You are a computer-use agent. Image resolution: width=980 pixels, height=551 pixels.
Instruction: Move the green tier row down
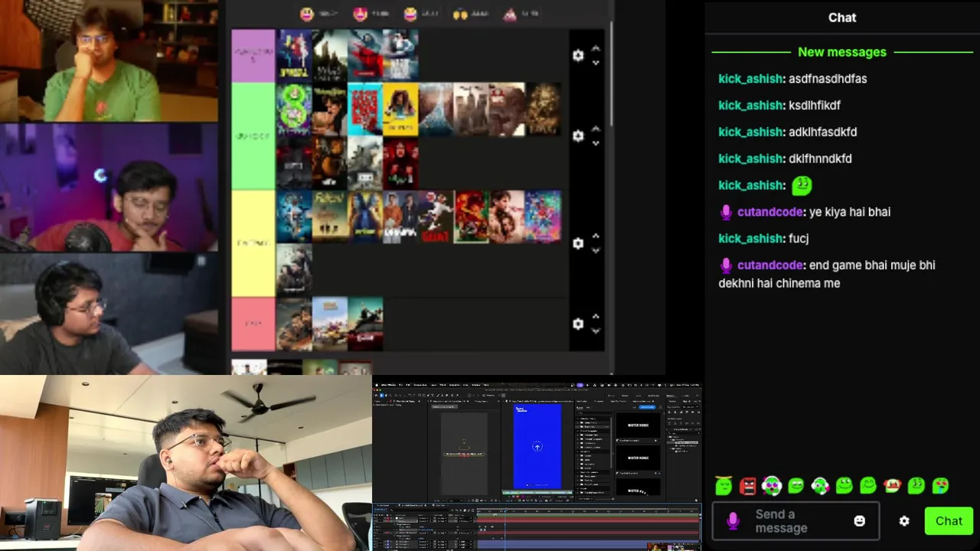point(596,143)
